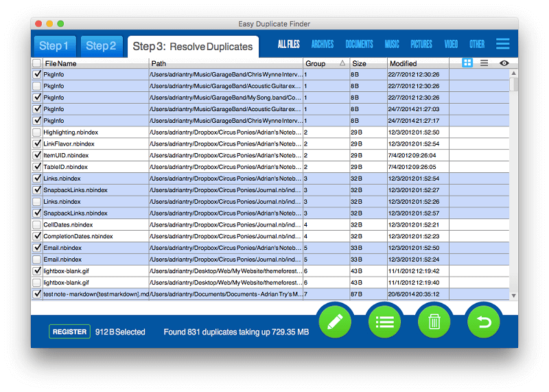Viewport: 549px width, 392px height.
Task: Select the CellDates.nbindex file name
Action: (x=68, y=225)
